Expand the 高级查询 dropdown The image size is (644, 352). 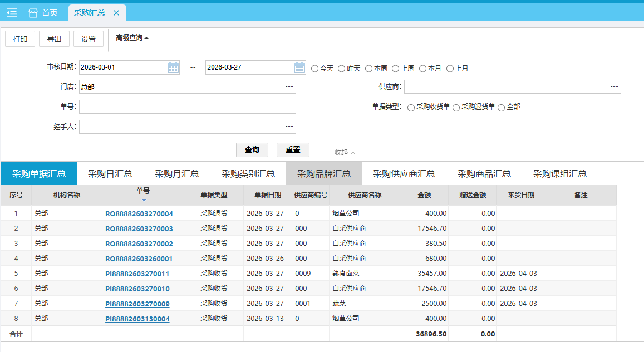pyautogui.click(x=132, y=38)
